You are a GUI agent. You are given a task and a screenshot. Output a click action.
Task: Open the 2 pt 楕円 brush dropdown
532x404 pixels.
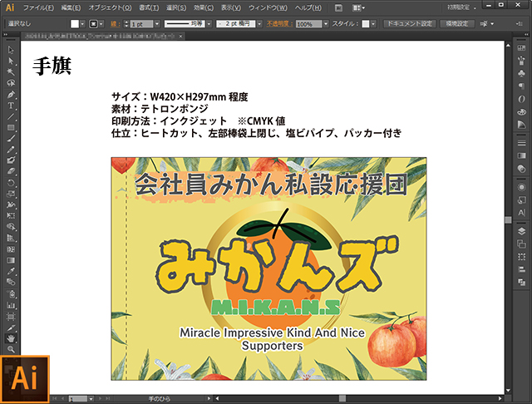pyautogui.click(x=259, y=24)
